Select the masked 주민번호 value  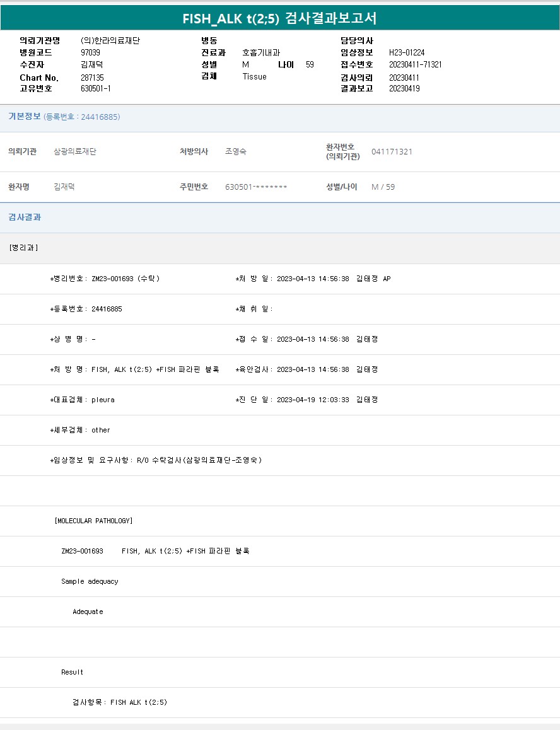click(256, 187)
